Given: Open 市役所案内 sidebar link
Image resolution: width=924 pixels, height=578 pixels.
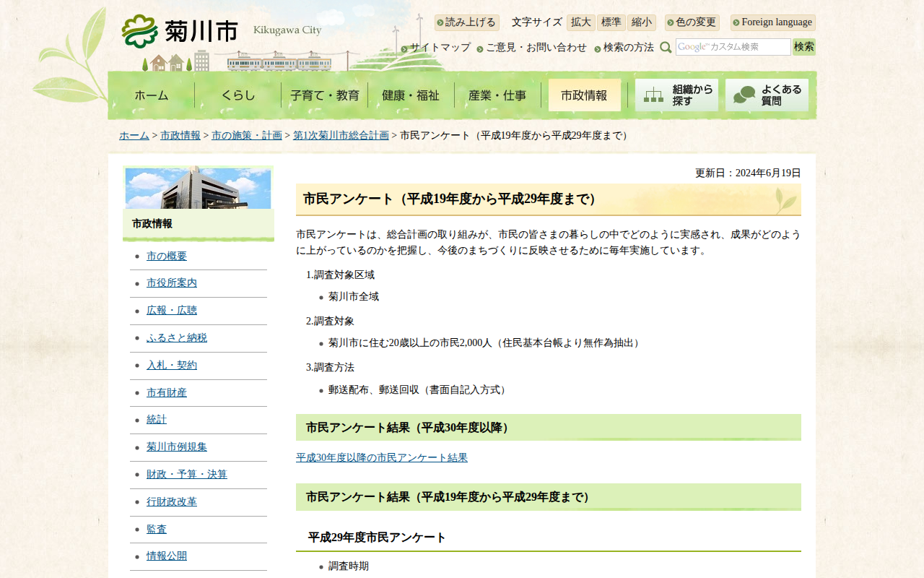Looking at the screenshot, I should click(172, 283).
